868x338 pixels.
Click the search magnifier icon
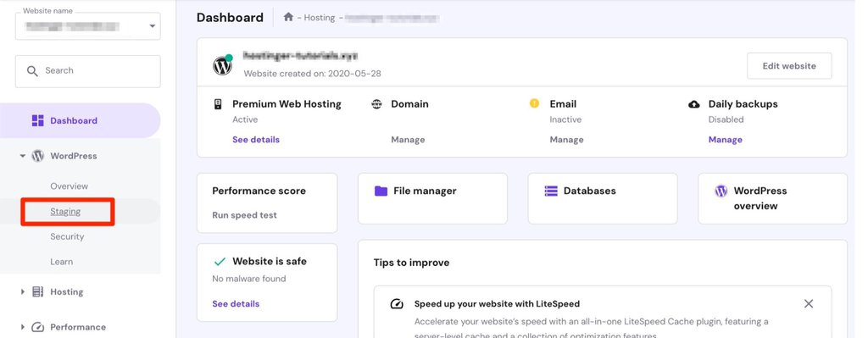tap(33, 71)
